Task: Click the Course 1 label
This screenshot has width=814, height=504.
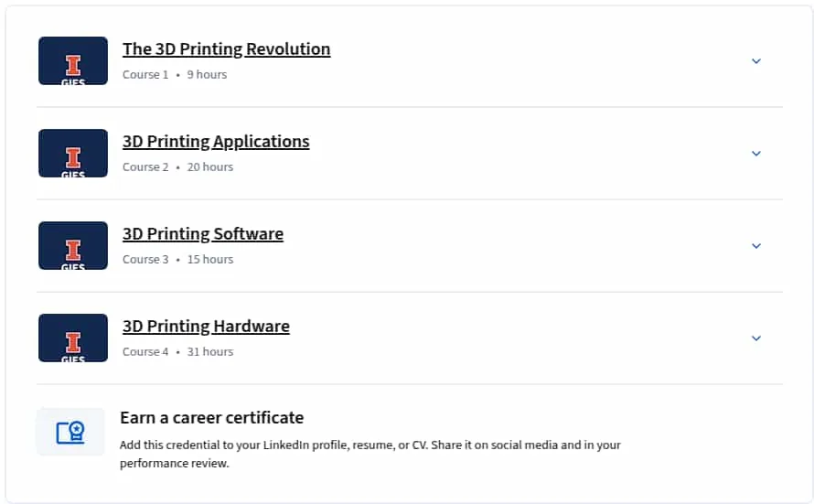Action: tap(145, 75)
